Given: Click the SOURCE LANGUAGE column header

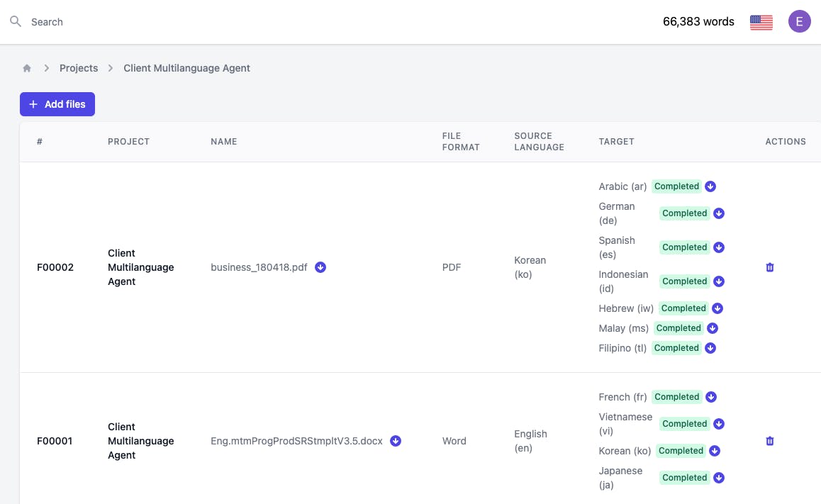Looking at the screenshot, I should click(540, 142).
